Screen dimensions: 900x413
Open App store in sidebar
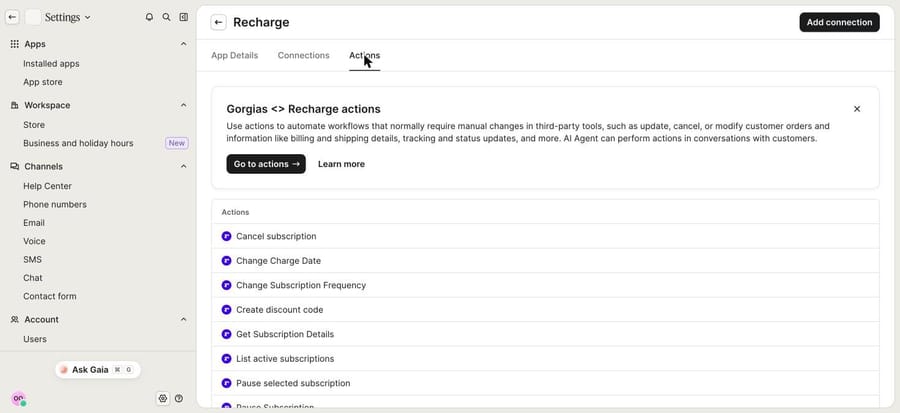[x=43, y=82]
